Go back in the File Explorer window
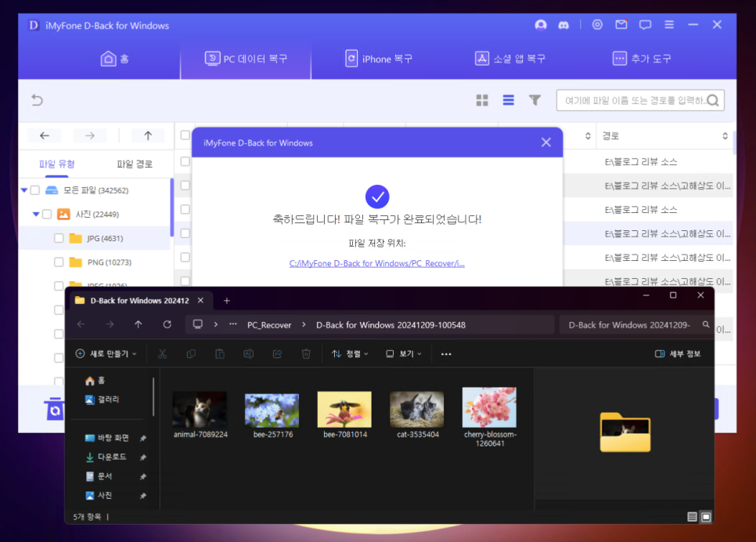The width and height of the screenshot is (756, 542). pyautogui.click(x=81, y=324)
